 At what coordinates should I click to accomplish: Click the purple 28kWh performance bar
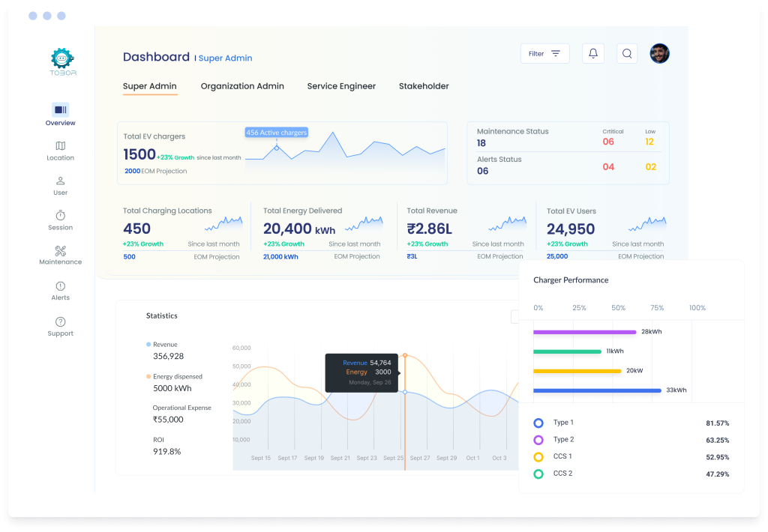pyautogui.click(x=585, y=332)
